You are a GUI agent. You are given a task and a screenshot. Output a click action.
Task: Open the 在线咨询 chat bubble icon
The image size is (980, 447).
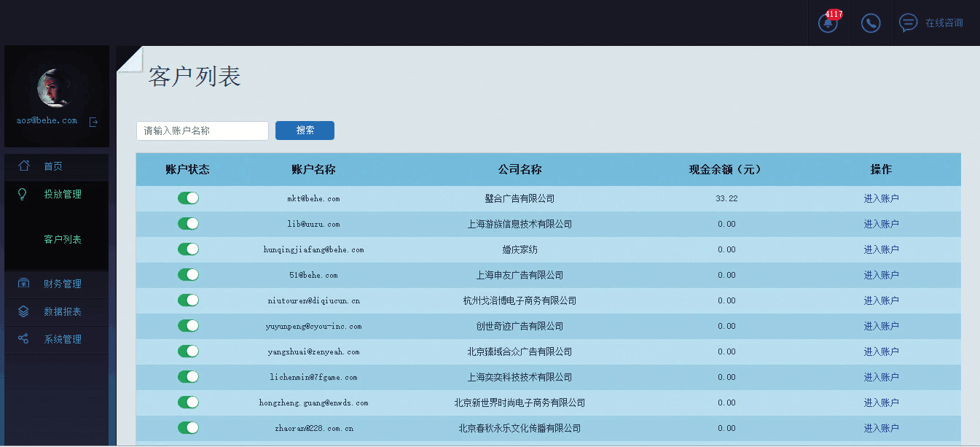point(908,23)
